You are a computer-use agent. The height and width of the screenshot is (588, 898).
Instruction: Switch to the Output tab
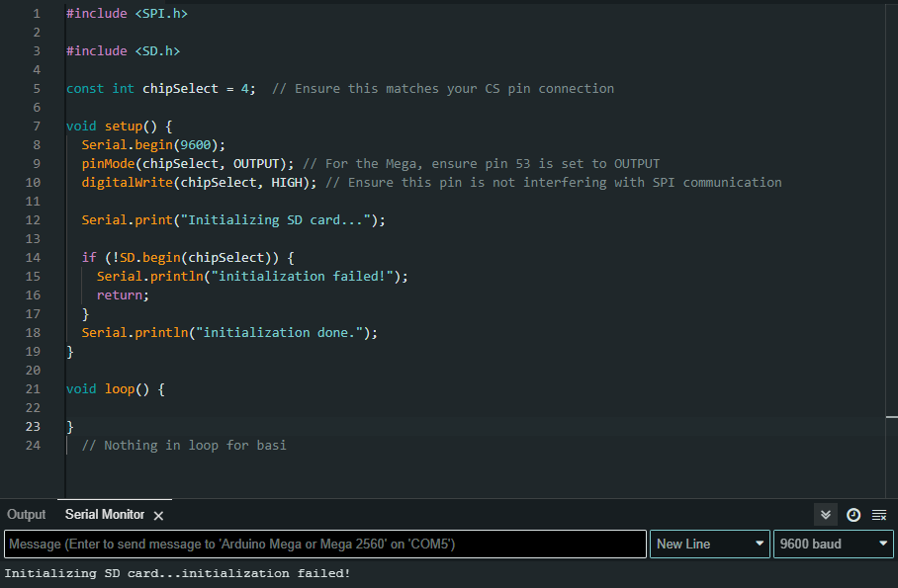(27, 515)
